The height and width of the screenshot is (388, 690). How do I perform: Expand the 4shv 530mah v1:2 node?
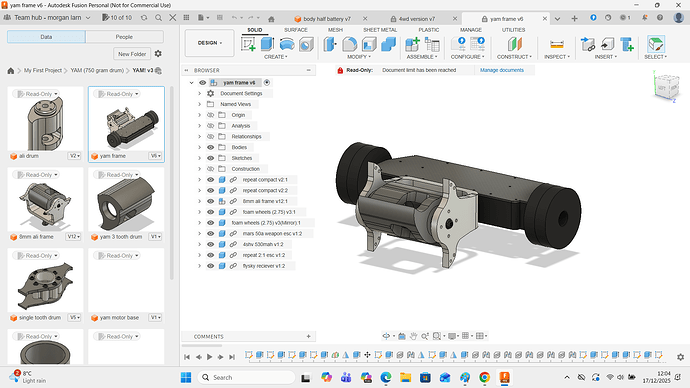(x=199, y=244)
